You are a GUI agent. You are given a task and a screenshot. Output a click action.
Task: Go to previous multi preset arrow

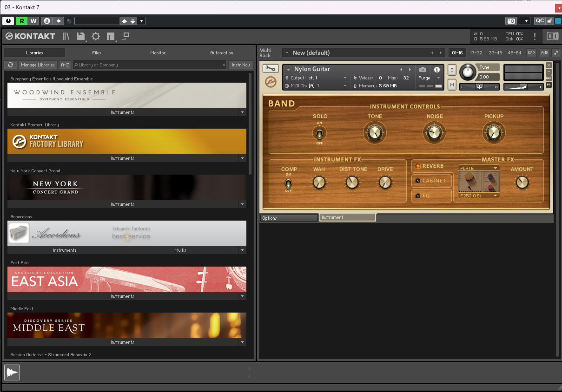coord(432,53)
